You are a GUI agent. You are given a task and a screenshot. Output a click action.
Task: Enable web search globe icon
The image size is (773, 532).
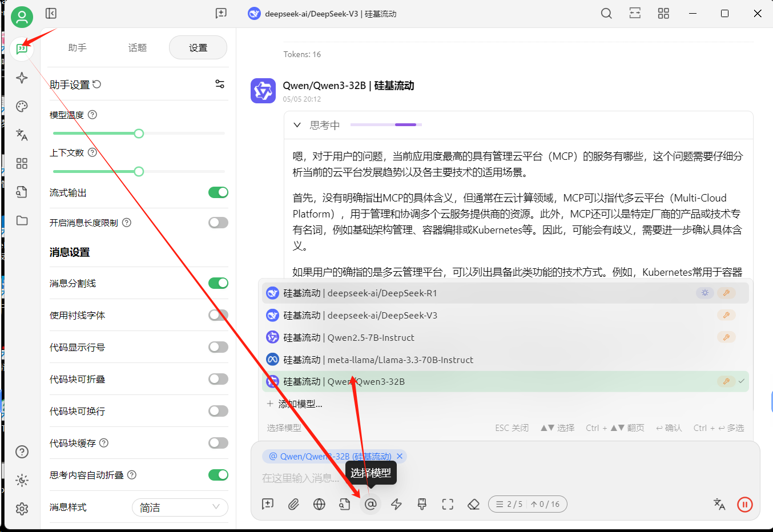click(x=319, y=504)
